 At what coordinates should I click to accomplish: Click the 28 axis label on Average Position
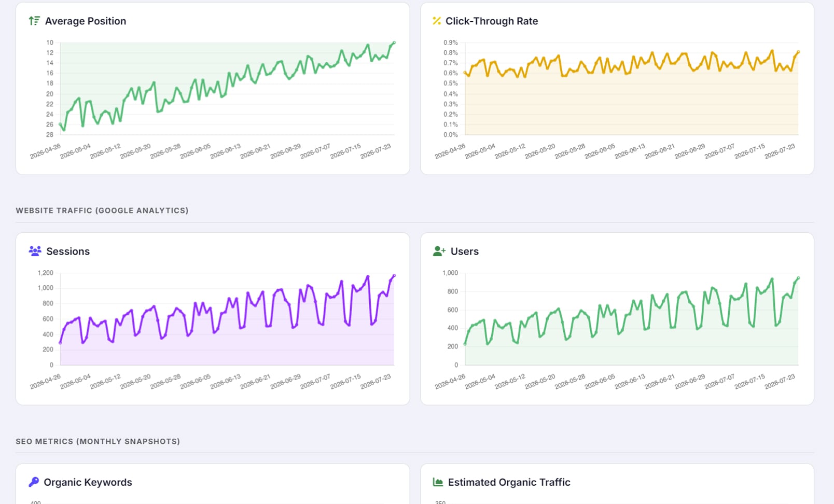click(x=50, y=135)
